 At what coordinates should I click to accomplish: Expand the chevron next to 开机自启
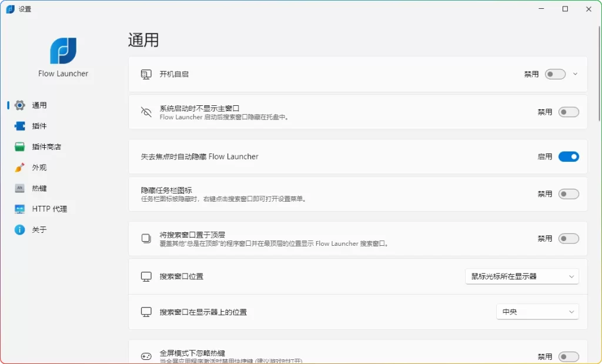pos(574,74)
